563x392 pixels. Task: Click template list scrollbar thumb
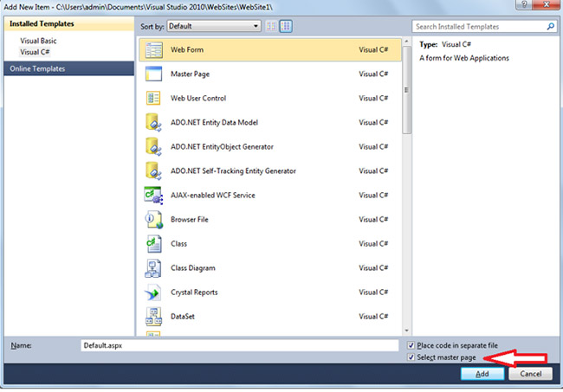point(406,90)
